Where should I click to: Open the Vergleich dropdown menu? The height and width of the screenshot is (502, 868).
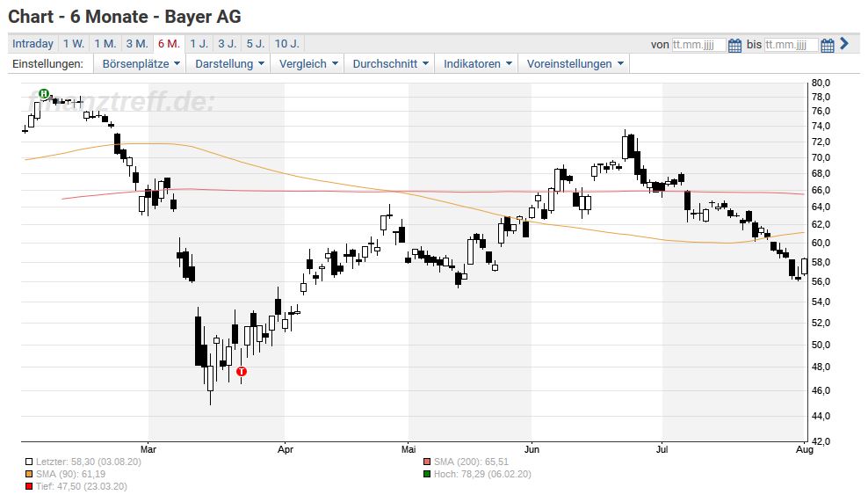coord(308,63)
